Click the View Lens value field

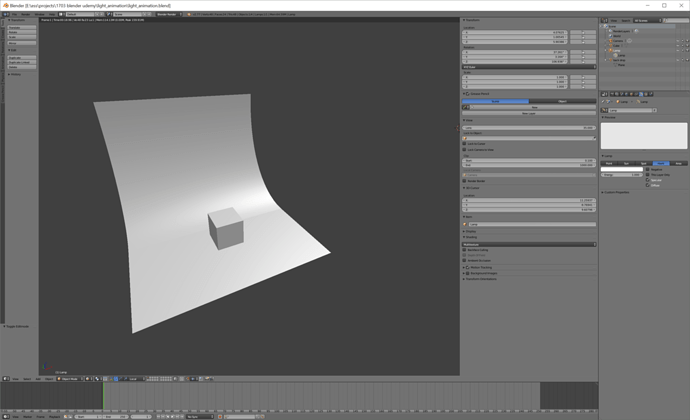pos(529,128)
